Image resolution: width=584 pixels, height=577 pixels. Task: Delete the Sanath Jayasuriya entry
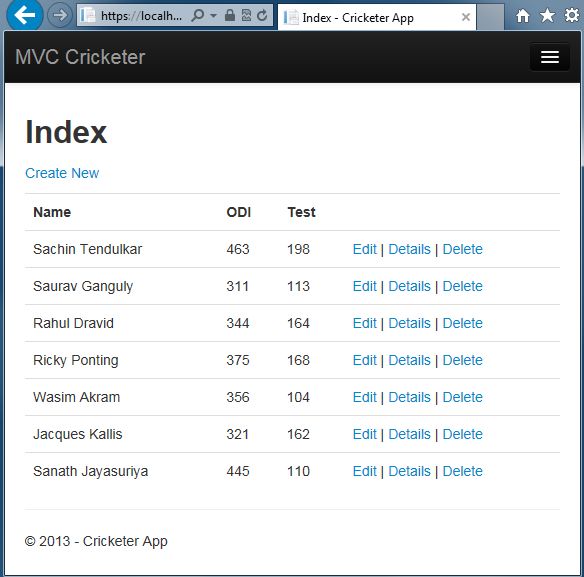click(463, 471)
